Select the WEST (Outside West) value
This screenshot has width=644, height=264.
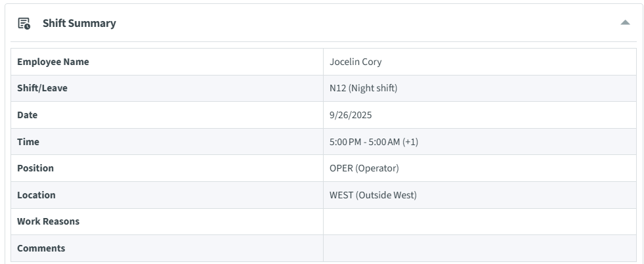click(373, 195)
